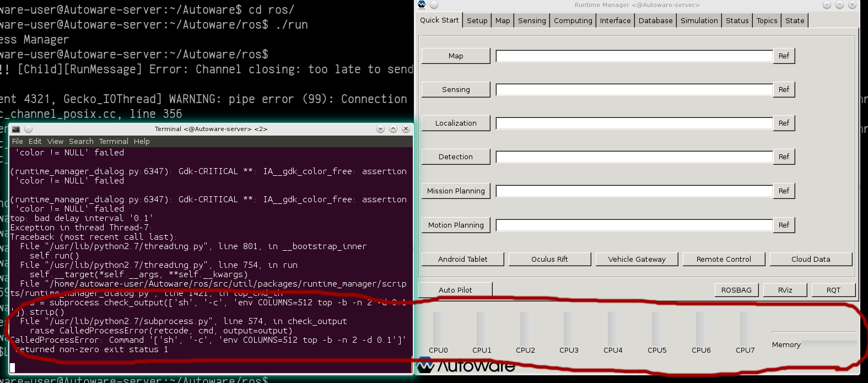The width and height of the screenshot is (868, 383).
Task: Click 'top: bad delay interval' terminal line
Action: pyautogui.click(x=82, y=218)
